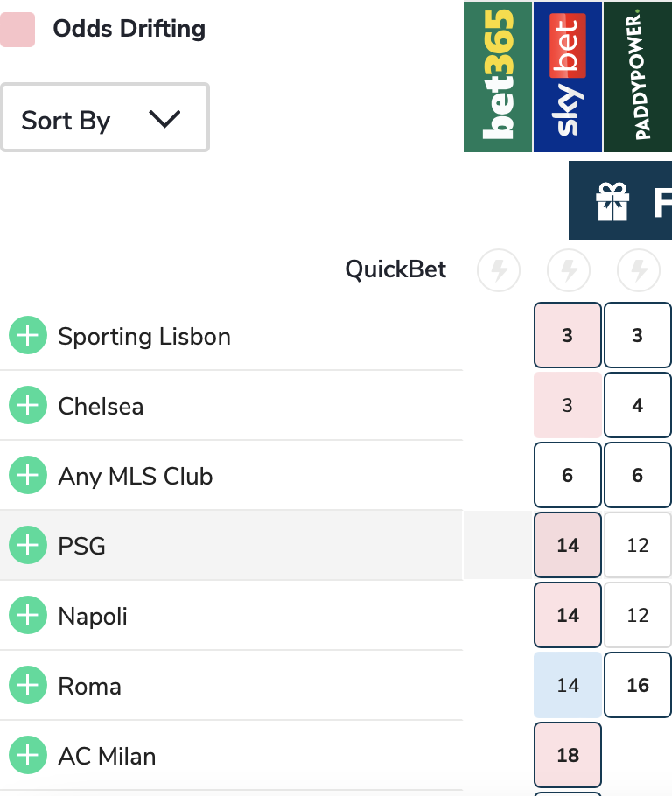
Task: Enable QuickBet lightning for Sky Bet column
Action: (569, 270)
